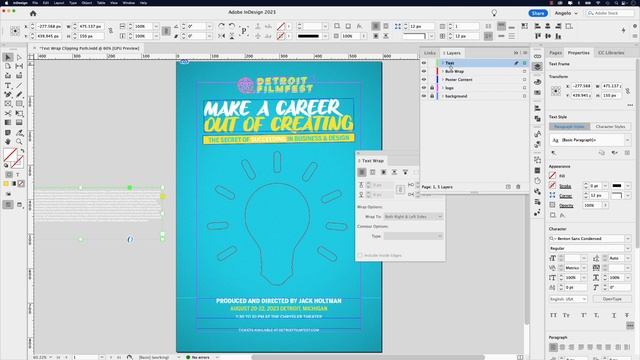Choose Wrap Around Bounding Box in Text Wrap
Screen dimensions: 640x360
[x=372, y=172]
